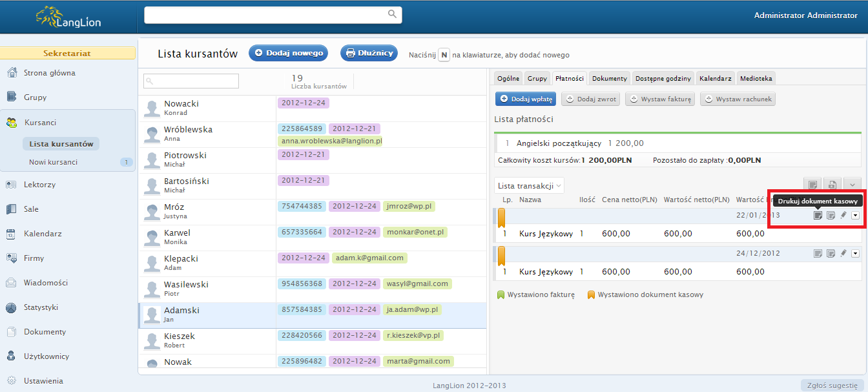Click the LangLion logo

68,17
